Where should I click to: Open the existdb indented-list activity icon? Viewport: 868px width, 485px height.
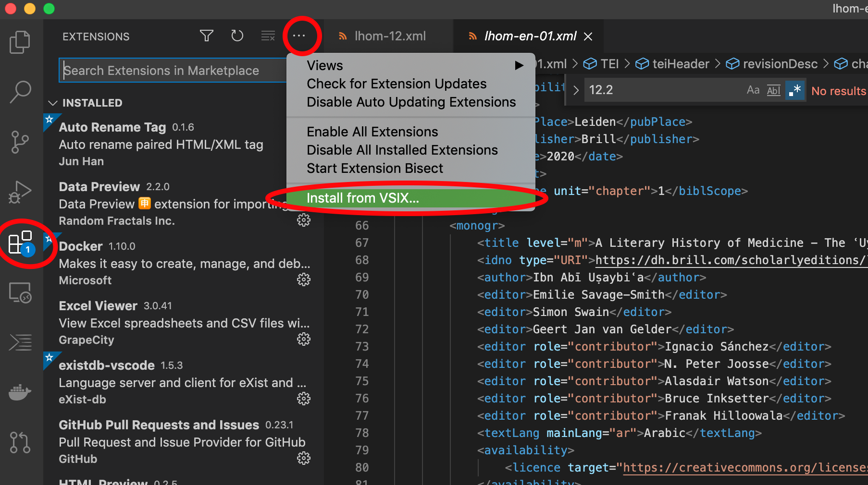pyautogui.click(x=20, y=342)
